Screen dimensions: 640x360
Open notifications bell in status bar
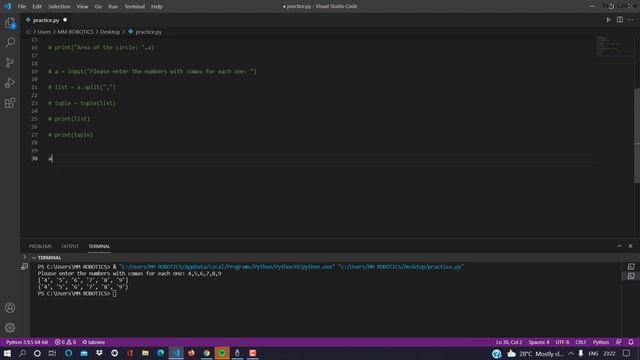(x=631, y=342)
